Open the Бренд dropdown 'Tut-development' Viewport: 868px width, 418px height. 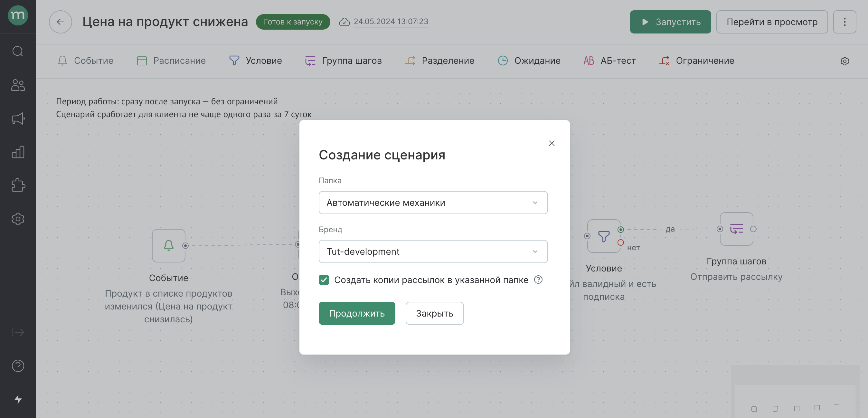(x=433, y=251)
